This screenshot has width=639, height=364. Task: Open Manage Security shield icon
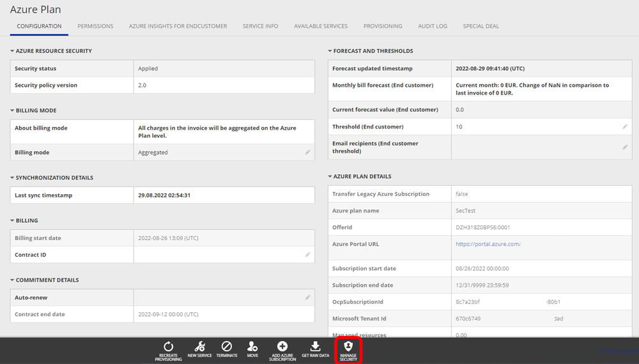click(x=348, y=347)
